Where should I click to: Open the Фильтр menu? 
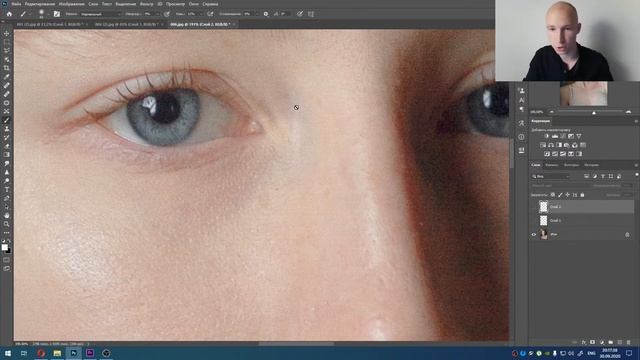[147, 4]
